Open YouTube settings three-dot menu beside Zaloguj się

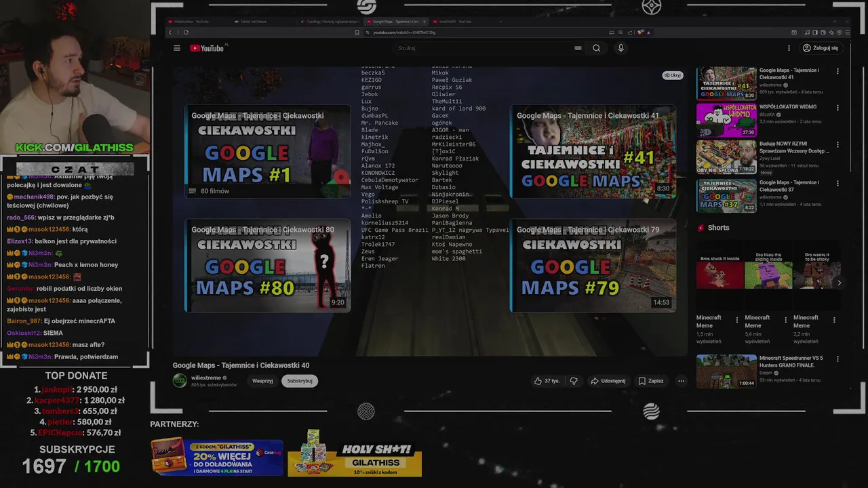click(x=789, y=48)
